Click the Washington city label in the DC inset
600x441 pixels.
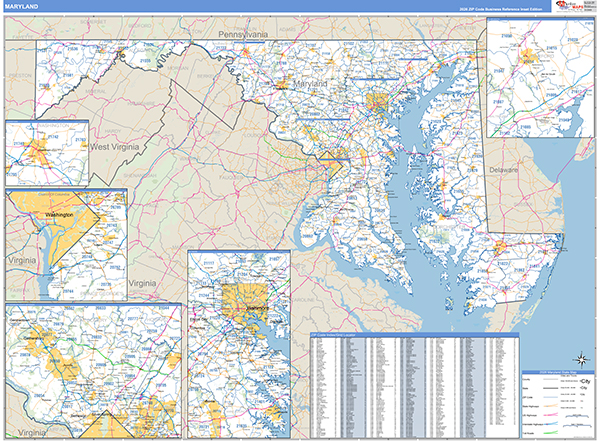coord(59,215)
